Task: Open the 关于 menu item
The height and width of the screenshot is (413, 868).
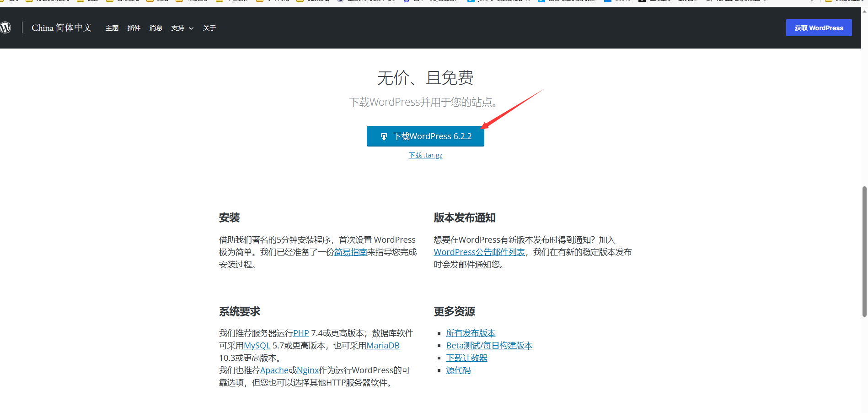Action: pyautogui.click(x=209, y=28)
